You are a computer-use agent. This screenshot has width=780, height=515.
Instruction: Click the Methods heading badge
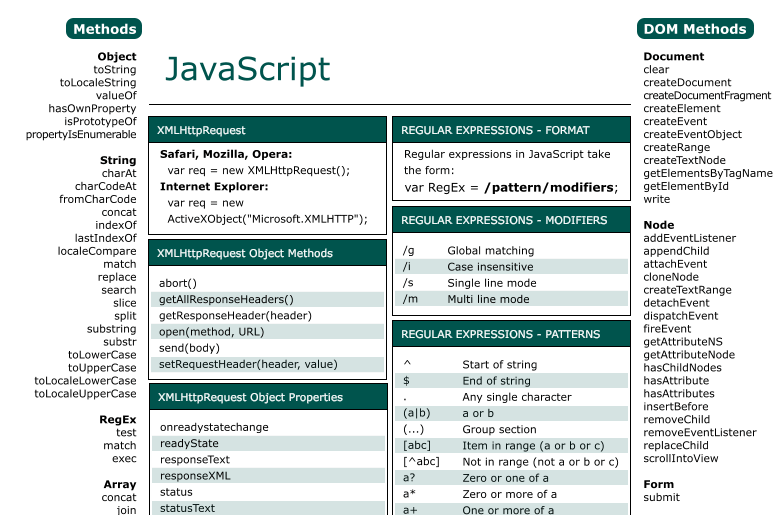[104, 29]
